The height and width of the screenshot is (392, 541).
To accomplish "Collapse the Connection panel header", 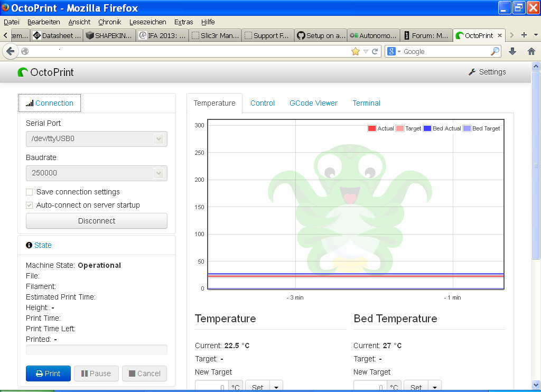I will [49, 103].
